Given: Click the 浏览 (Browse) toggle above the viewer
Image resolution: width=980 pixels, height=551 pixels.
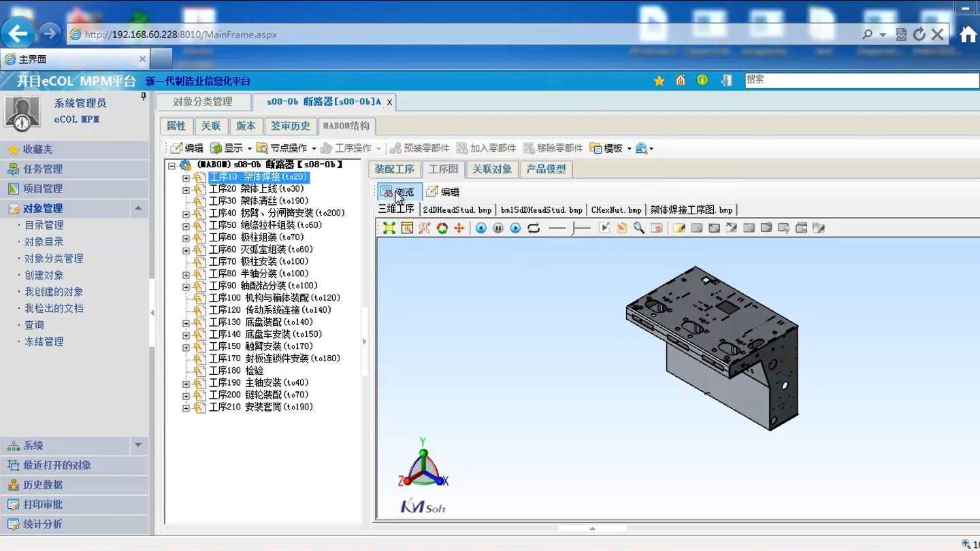Looking at the screenshot, I should coord(398,191).
